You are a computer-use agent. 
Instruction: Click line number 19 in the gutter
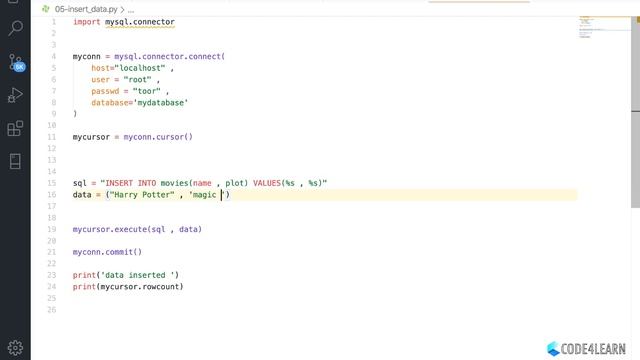[x=51, y=229]
